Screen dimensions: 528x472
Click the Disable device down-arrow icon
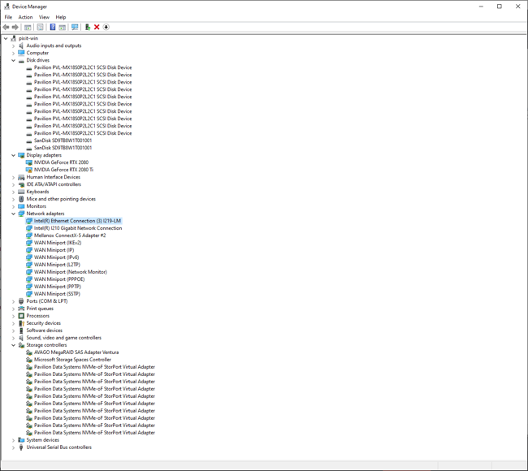106,27
